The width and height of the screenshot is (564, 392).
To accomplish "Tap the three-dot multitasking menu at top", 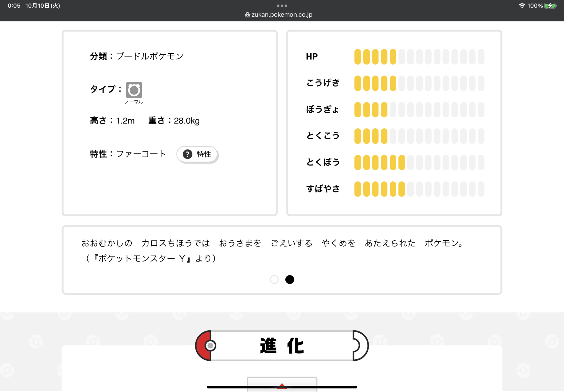I will [282, 6].
